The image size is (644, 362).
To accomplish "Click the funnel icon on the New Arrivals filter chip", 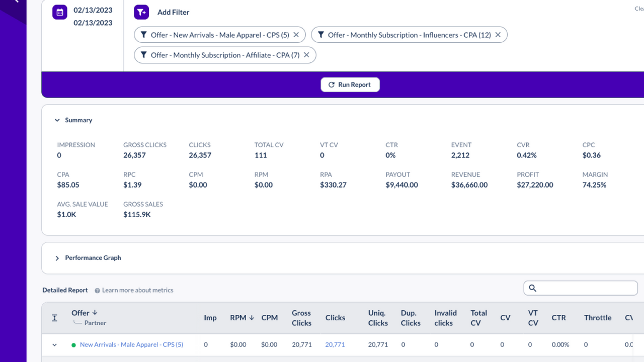I will click(x=144, y=35).
